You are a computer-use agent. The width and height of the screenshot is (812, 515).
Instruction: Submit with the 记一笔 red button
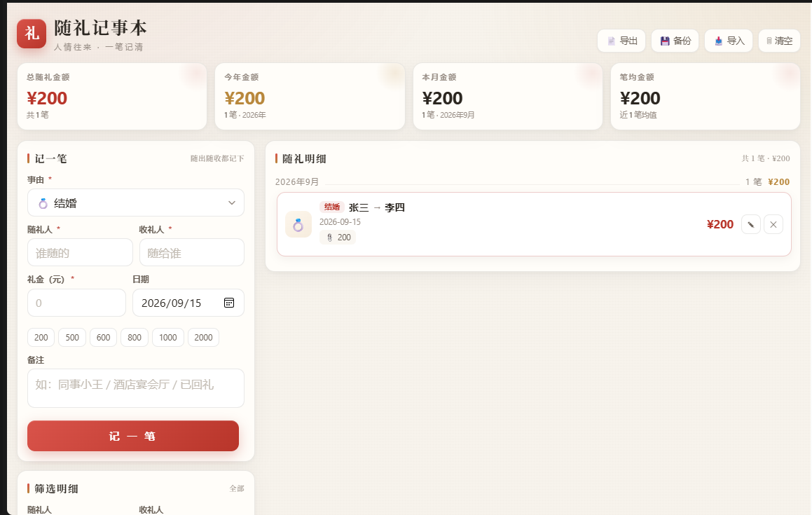pyautogui.click(x=133, y=436)
